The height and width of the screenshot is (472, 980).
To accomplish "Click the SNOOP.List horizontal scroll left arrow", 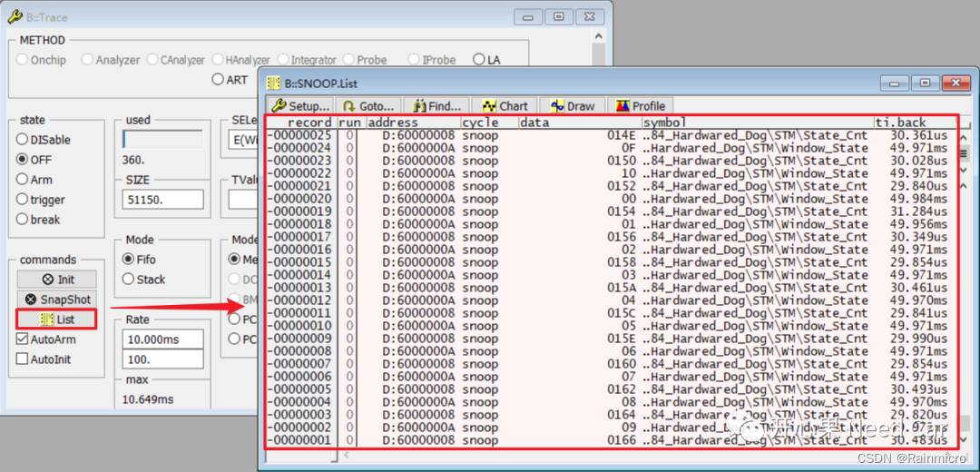I will pos(346,455).
